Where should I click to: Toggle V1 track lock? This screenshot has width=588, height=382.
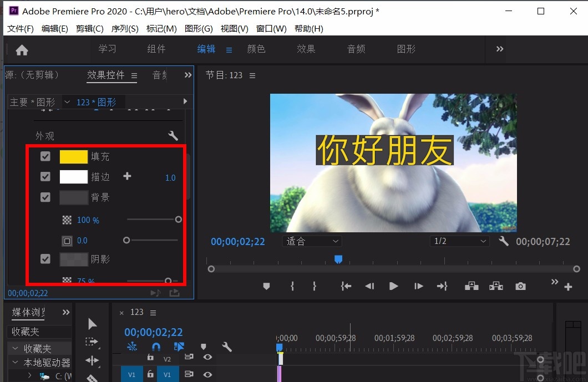(150, 374)
